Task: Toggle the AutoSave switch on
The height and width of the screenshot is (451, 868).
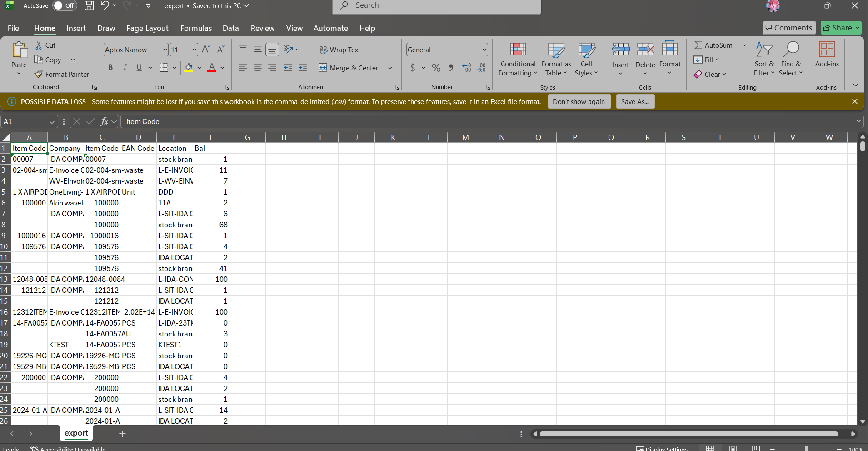Action: 65,5
